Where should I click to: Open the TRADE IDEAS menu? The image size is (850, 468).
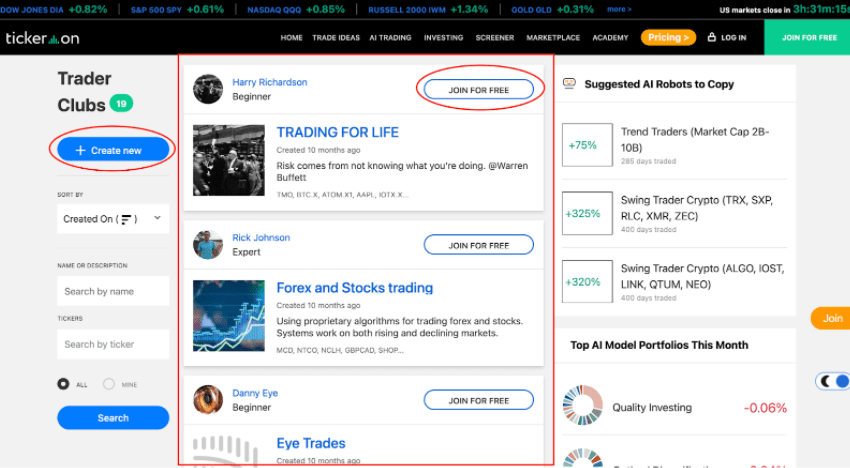pyautogui.click(x=336, y=37)
